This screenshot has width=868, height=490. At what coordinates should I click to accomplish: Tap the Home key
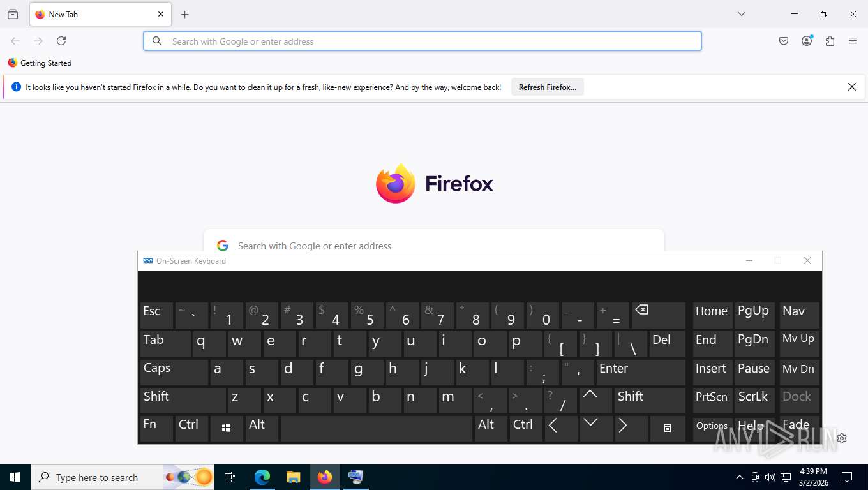[x=712, y=315]
